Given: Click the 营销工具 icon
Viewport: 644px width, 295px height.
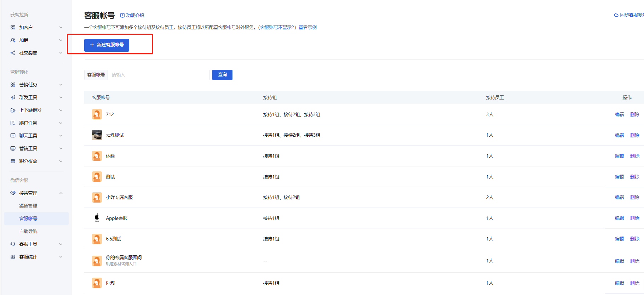Looking at the screenshot, I should (13, 148).
